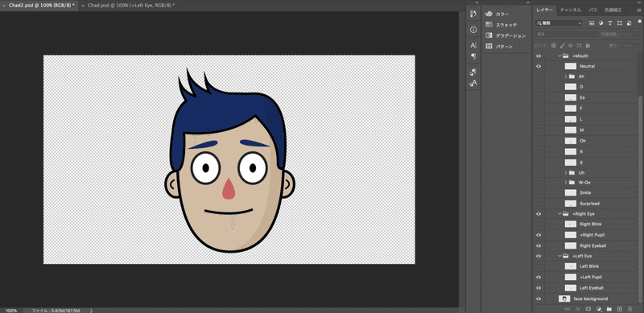The image size is (644, 313).
Task: Lock image pixels brush icon
Action: coord(562,45)
